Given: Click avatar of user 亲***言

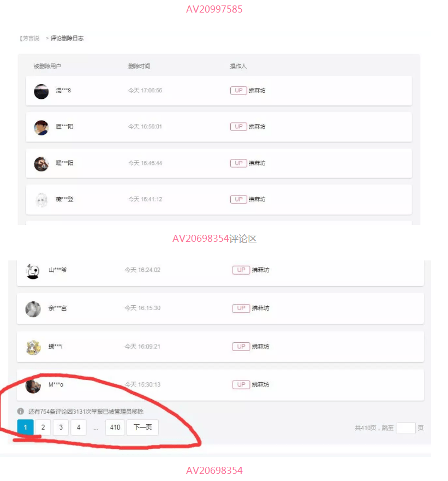Looking at the screenshot, I should 33,309.
